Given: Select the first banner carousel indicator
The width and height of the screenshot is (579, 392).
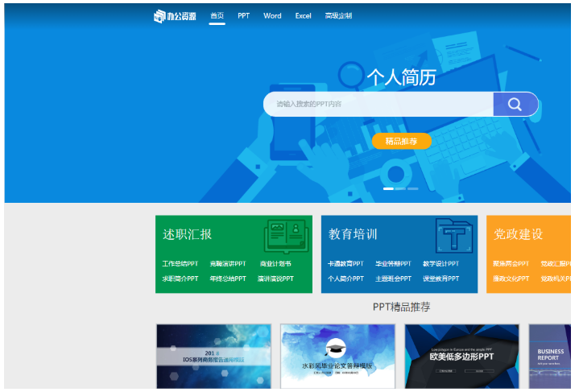Looking at the screenshot, I should coord(388,188).
